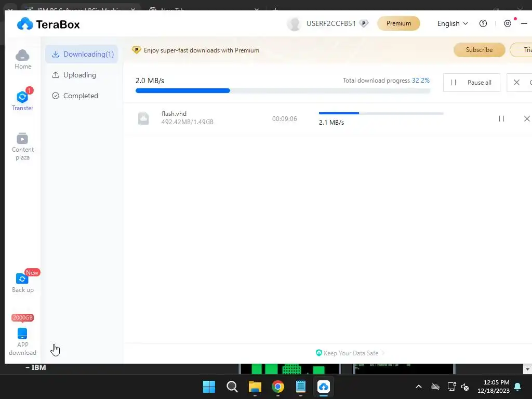Click the Enjoy super-fast downloads banner text
The width and height of the screenshot is (532, 399).
[202, 50]
